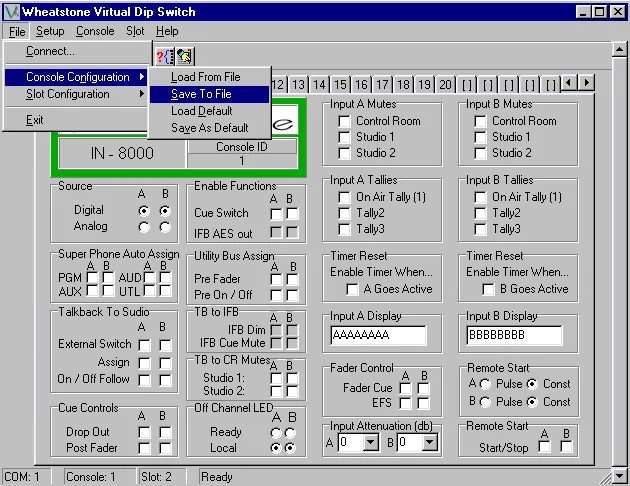
Task: Switch to slot tab 16
Action: (x=361, y=85)
